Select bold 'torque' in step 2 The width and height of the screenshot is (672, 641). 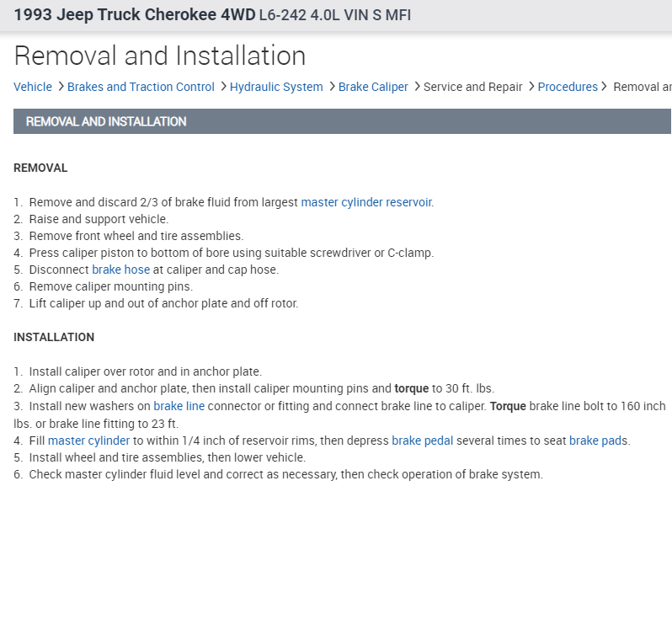pos(412,388)
